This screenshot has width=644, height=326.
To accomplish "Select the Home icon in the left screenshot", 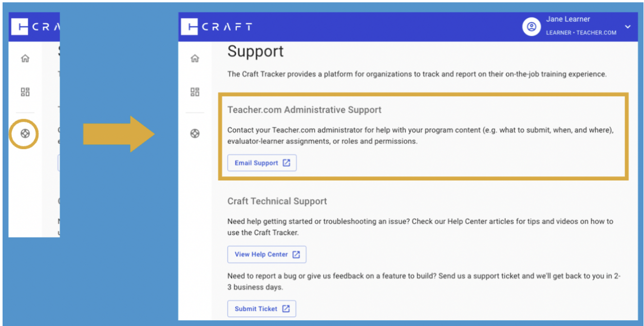I will click(x=25, y=58).
